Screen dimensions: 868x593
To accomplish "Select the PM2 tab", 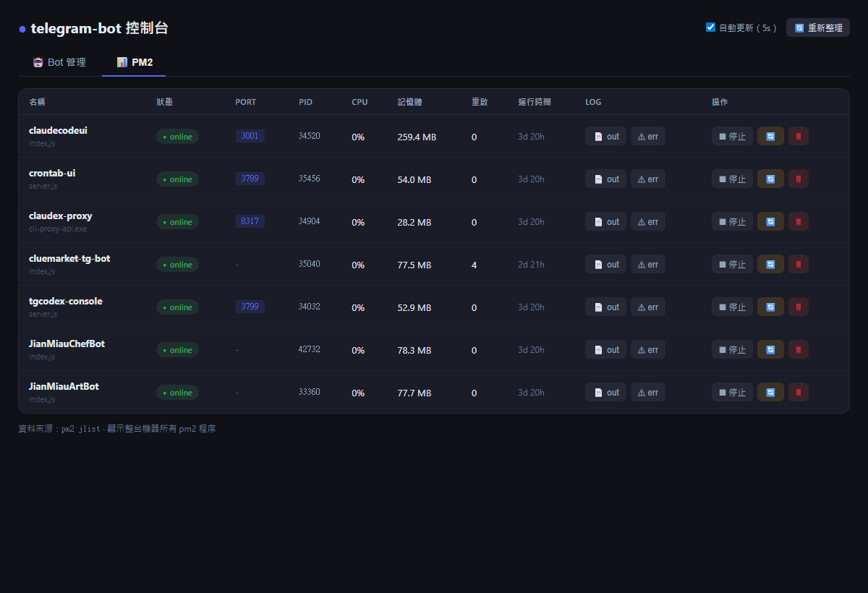I will click(x=135, y=62).
